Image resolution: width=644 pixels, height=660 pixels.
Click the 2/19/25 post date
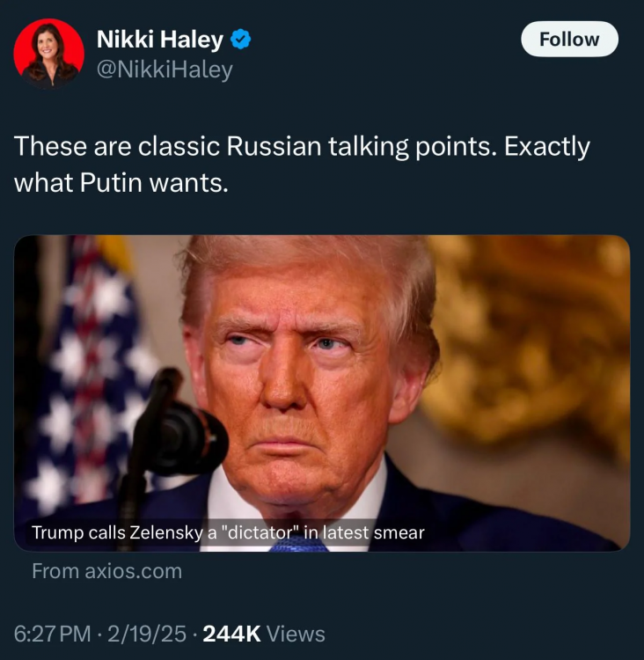(x=147, y=634)
